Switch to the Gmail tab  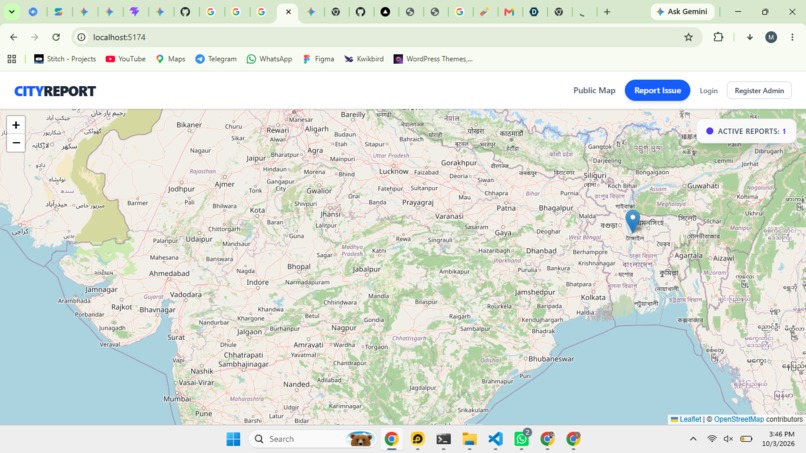(509, 11)
